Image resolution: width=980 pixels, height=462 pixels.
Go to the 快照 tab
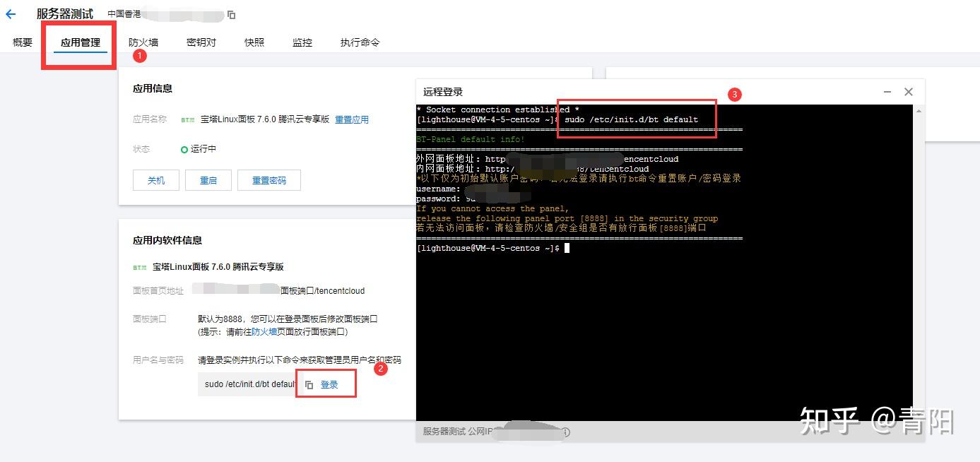click(x=254, y=42)
